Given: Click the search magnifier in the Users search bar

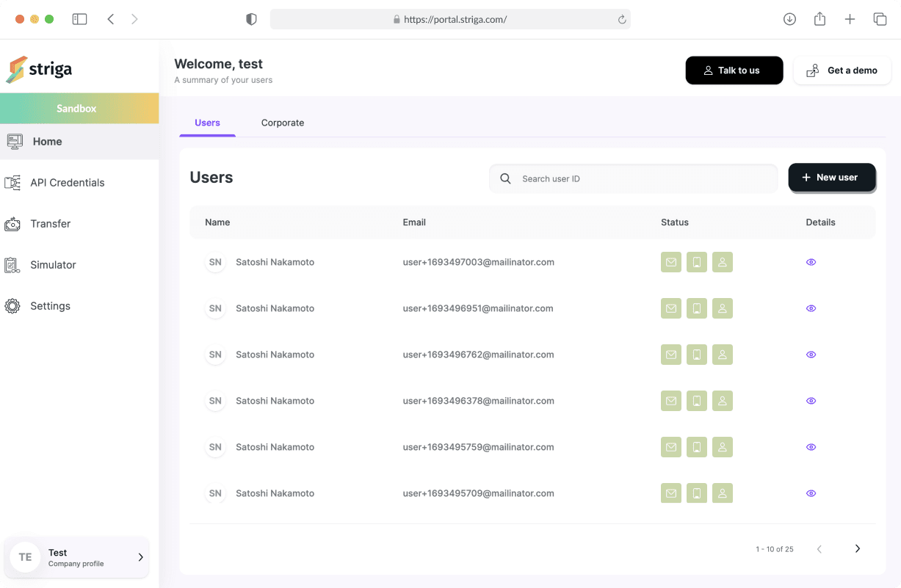Looking at the screenshot, I should [505, 178].
